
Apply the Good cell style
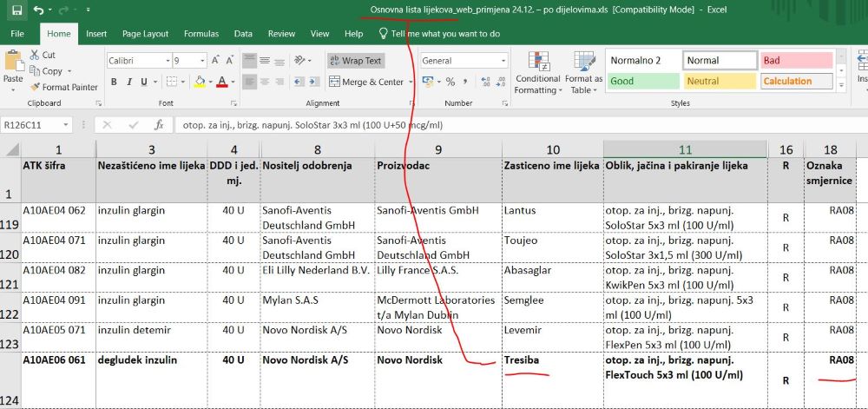[x=642, y=81]
